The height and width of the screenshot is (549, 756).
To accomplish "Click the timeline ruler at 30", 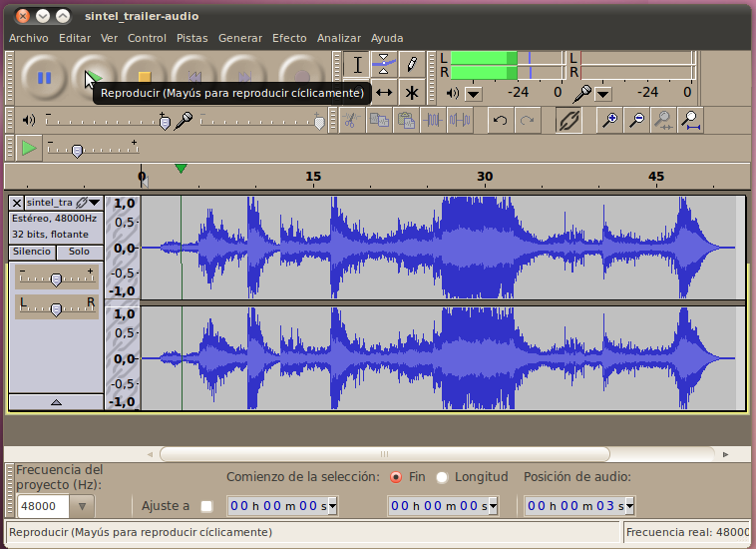I will tap(485, 177).
